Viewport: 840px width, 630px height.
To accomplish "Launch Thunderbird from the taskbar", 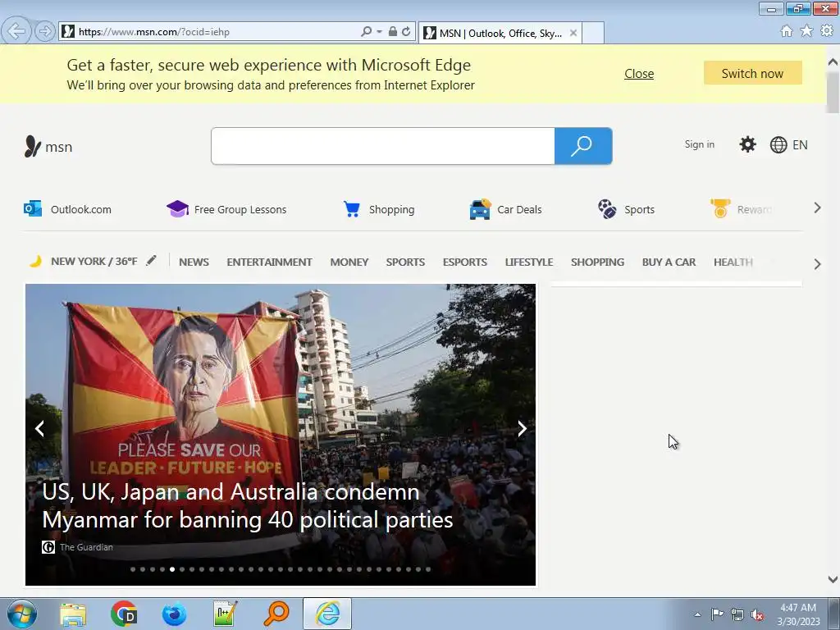I will tap(175, 614).
